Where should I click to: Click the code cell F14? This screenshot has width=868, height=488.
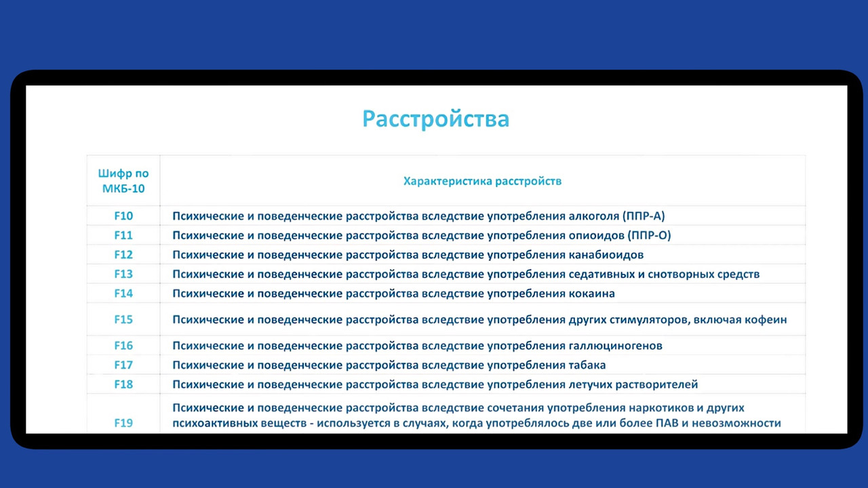123,293
